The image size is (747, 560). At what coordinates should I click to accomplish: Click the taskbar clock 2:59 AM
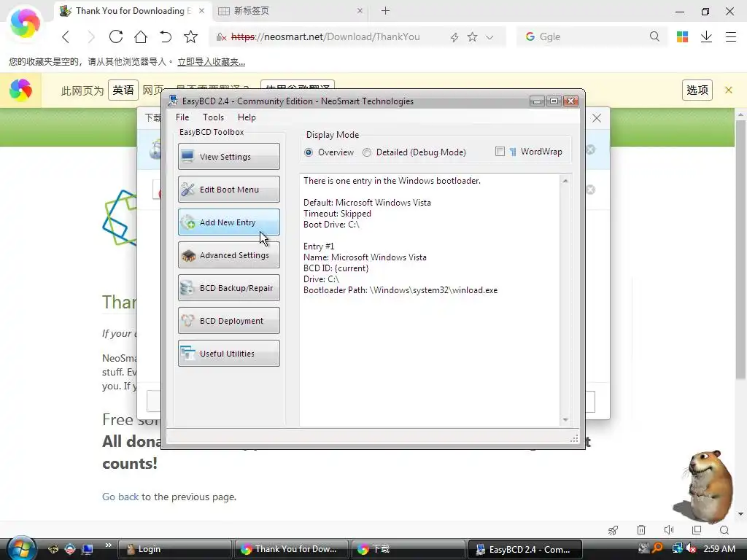tap(719, 549)
